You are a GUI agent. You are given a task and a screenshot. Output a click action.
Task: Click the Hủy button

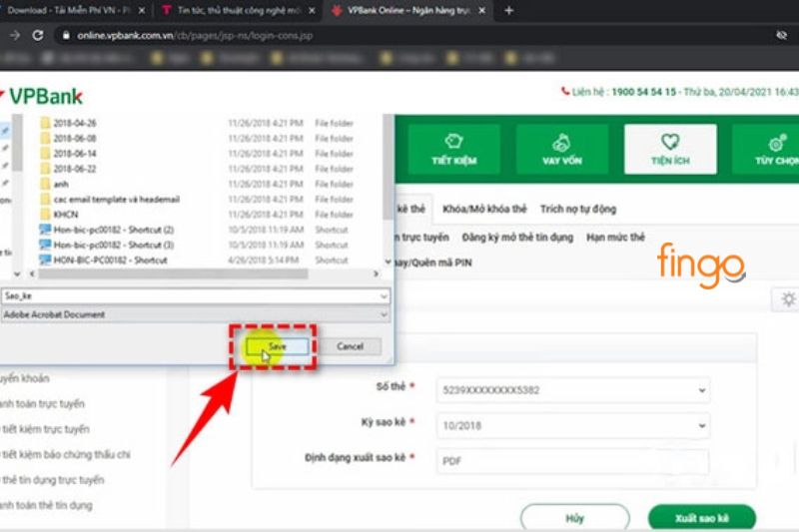pos(575,518)
